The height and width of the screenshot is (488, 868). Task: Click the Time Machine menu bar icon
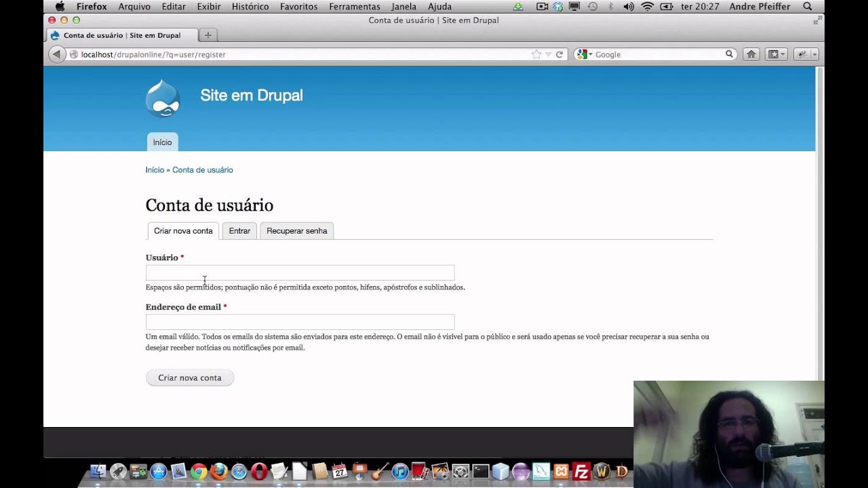[593, 6]
